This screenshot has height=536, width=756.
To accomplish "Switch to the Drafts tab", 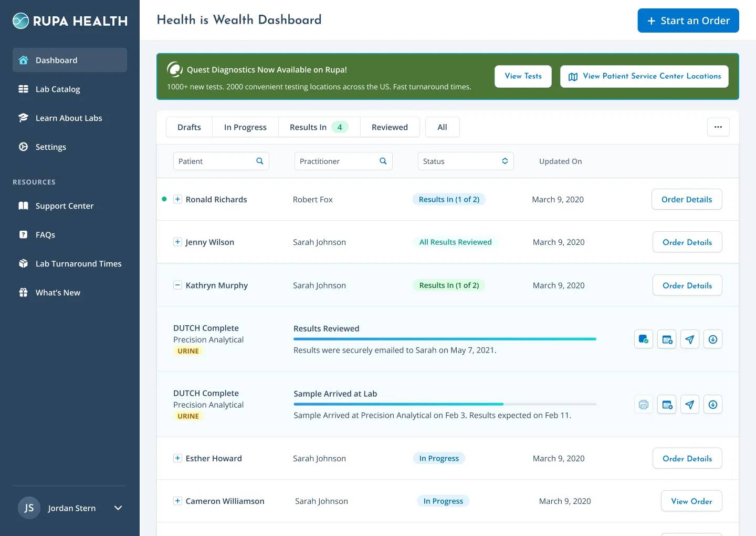I will pos(189,127).
